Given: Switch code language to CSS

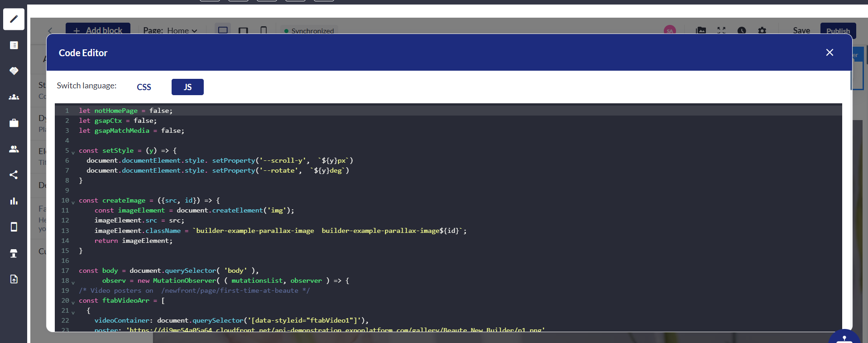Looking at the screenshot, I should click(144, 87).
